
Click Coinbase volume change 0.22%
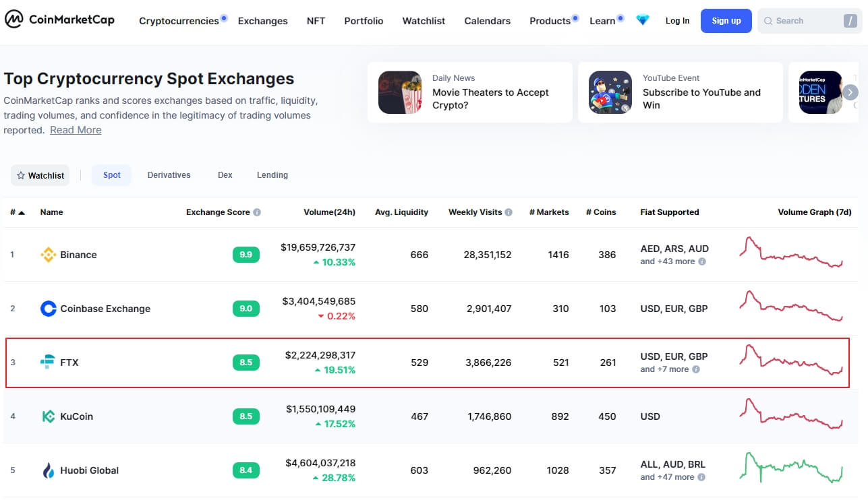[x=336, y=316]
